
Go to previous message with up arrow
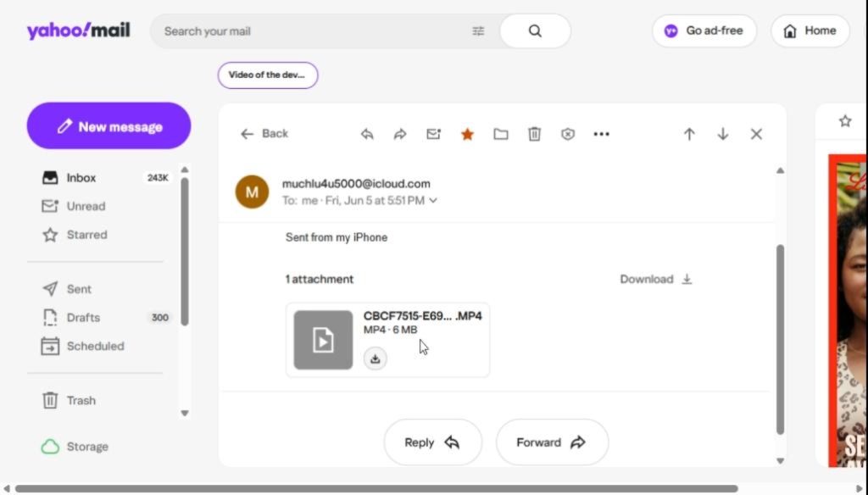[689, 134]
